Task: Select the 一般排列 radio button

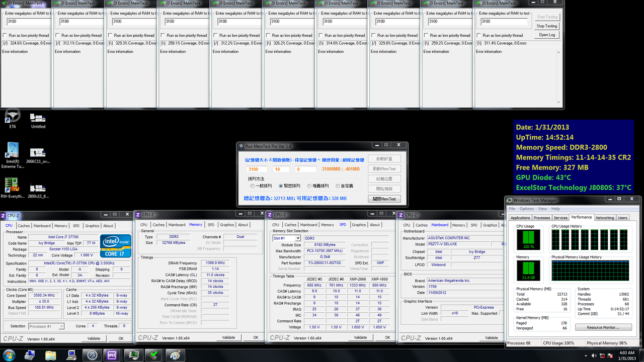Action: click(x=252, y=186)
